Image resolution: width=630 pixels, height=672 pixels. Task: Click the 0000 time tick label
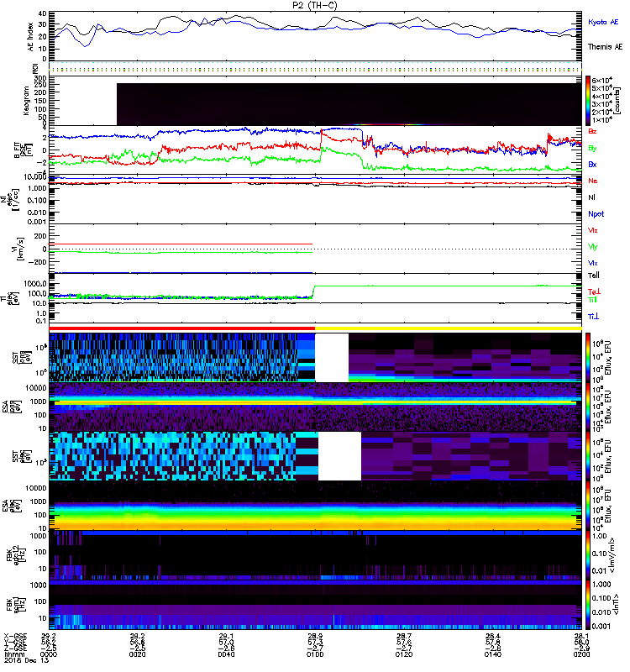pos(49,654)
